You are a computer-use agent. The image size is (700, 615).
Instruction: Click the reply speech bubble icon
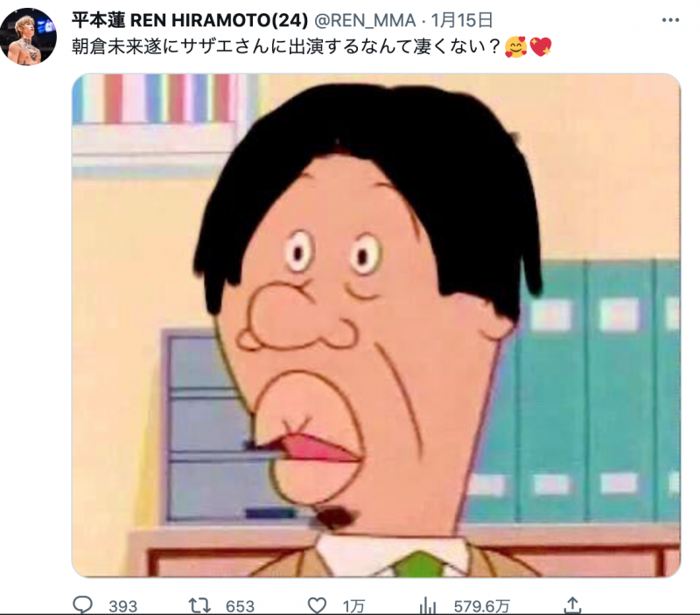[82, 605]
